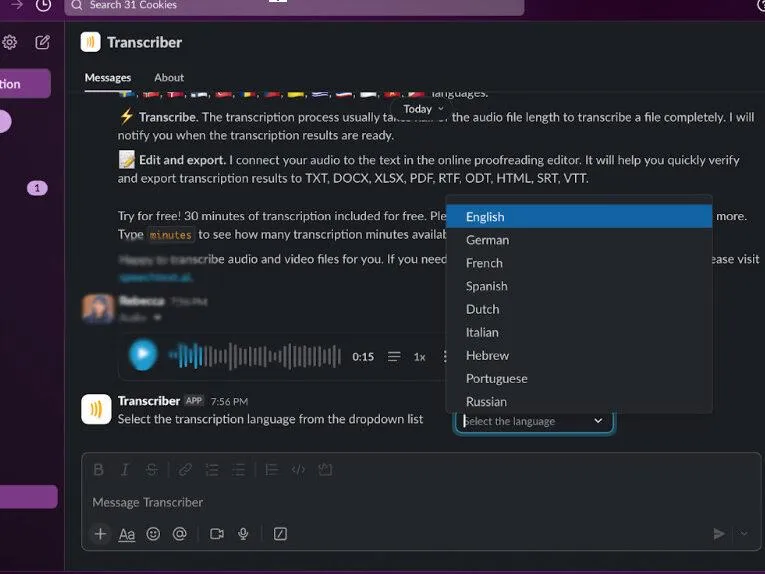Screen dimensions: 765x574
Task: Record a video clip
Action: point(217,534)
